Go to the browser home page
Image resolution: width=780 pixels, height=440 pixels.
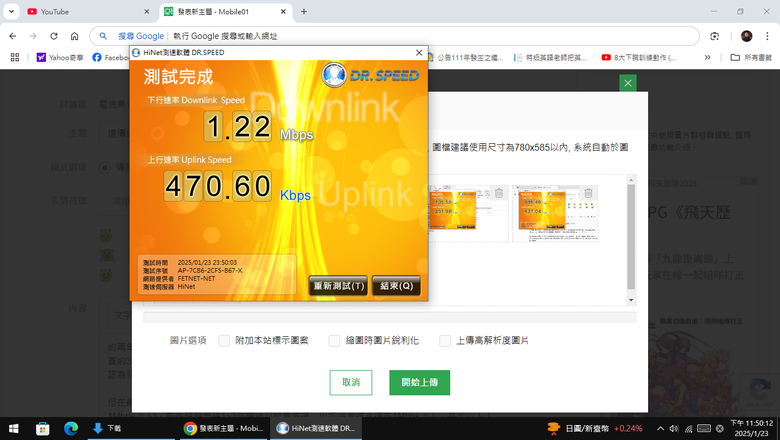pos(75,36)
